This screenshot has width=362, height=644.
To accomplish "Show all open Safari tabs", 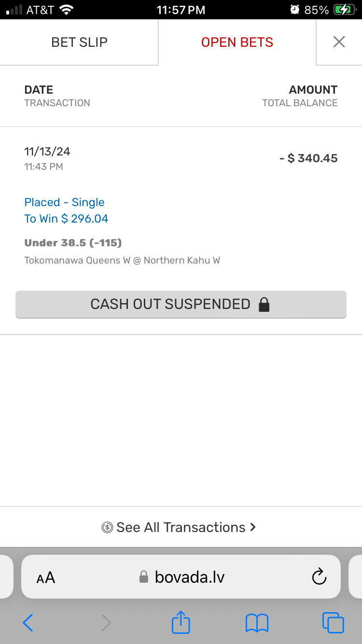I will coord(333,623).
